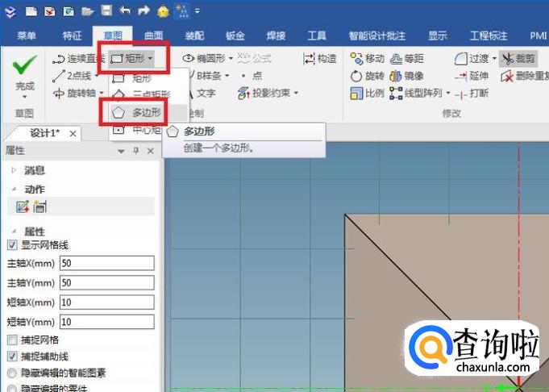This screenshot has height=392, width=549.
Task: Click the second action icon under 动作
Action: (40, 206)
